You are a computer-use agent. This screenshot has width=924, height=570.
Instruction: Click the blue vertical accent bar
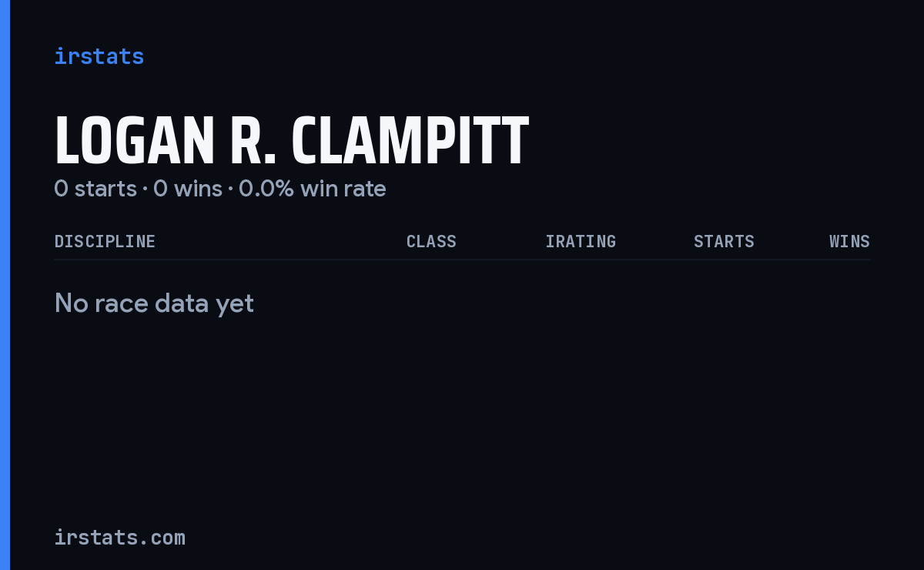point(5,285)
